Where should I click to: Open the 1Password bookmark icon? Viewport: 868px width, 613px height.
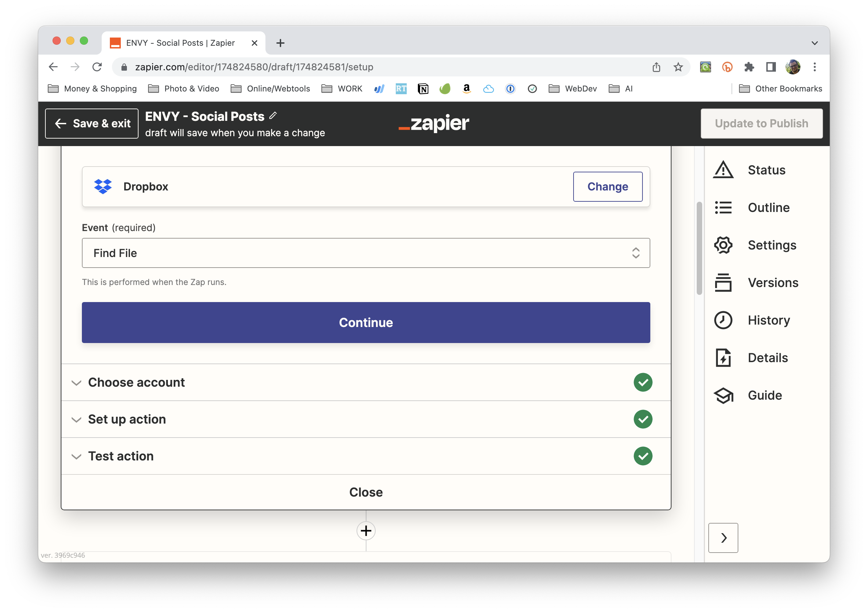[x=510, y=88]
